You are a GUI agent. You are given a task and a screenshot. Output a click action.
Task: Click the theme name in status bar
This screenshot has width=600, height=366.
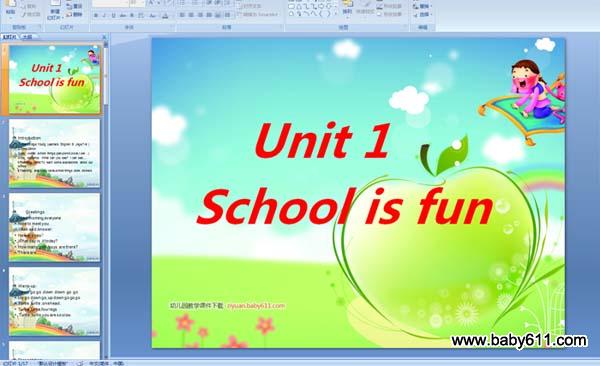point(53,363)
